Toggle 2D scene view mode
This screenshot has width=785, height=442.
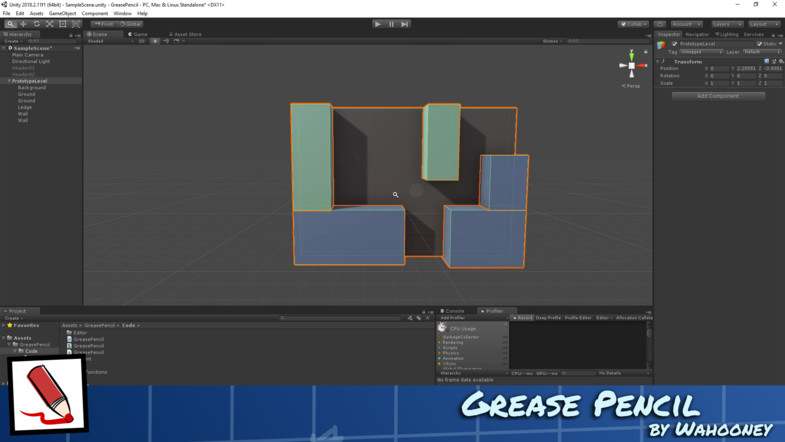pyautogui.click(x=142, y=41)
